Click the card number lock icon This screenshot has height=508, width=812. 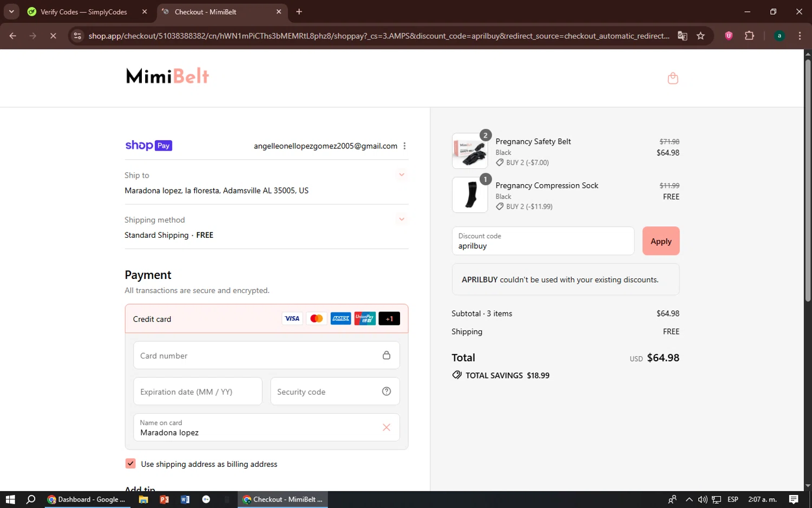[x=387, y=355]
